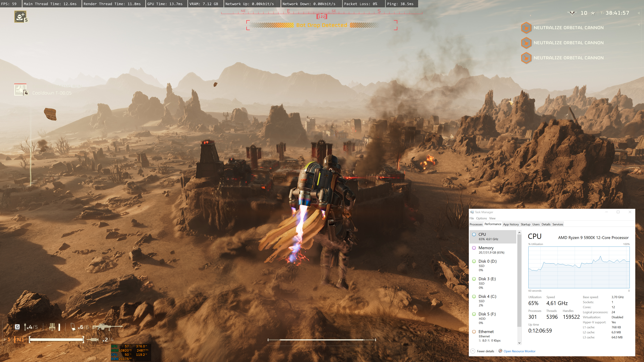Click third Neutralize Orbital Cannon objective icon
Image resolution: width=644 pixels, height=362 pixels.
point(526,58)
